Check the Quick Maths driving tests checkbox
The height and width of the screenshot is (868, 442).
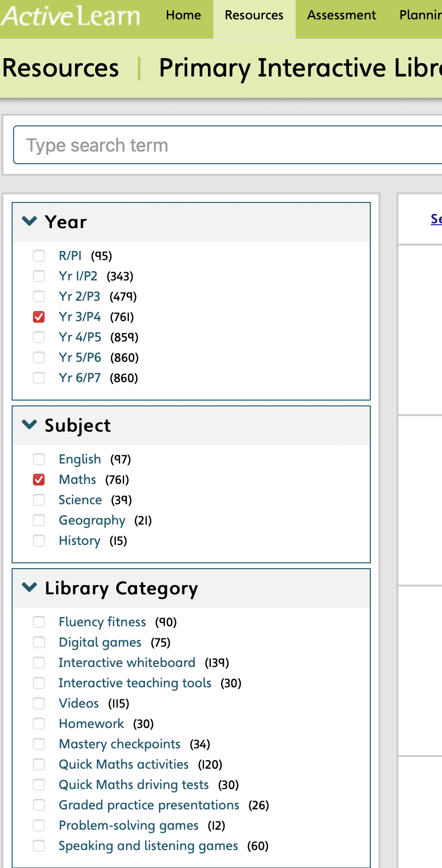point(39,785)
